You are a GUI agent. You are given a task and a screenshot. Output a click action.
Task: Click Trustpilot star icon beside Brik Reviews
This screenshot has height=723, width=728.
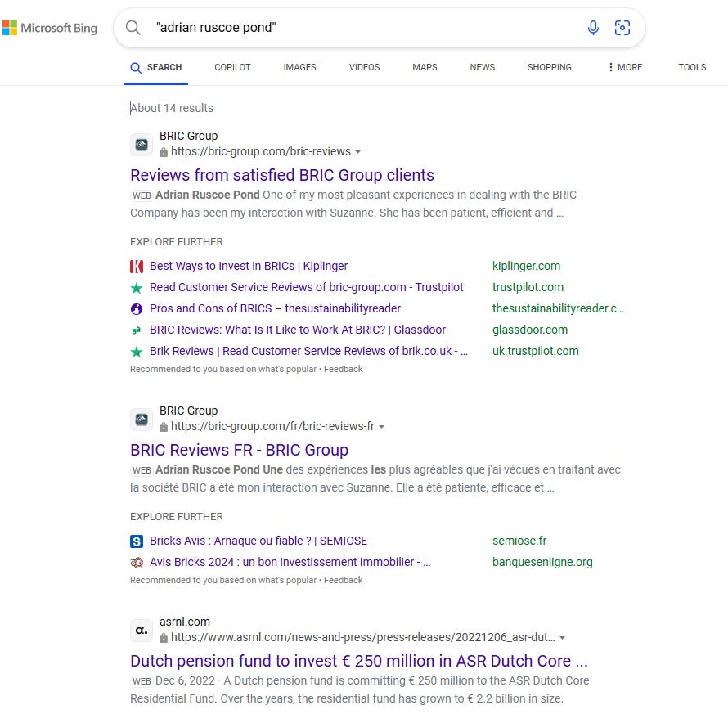click(137, 352)
